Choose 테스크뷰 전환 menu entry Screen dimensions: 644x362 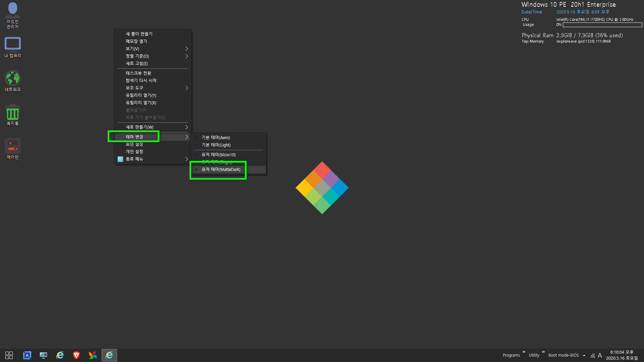point(153,73)
